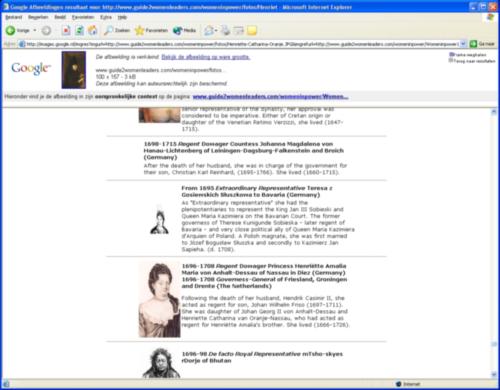Expand the address bar dropdown arrow

tap(463, 44)
